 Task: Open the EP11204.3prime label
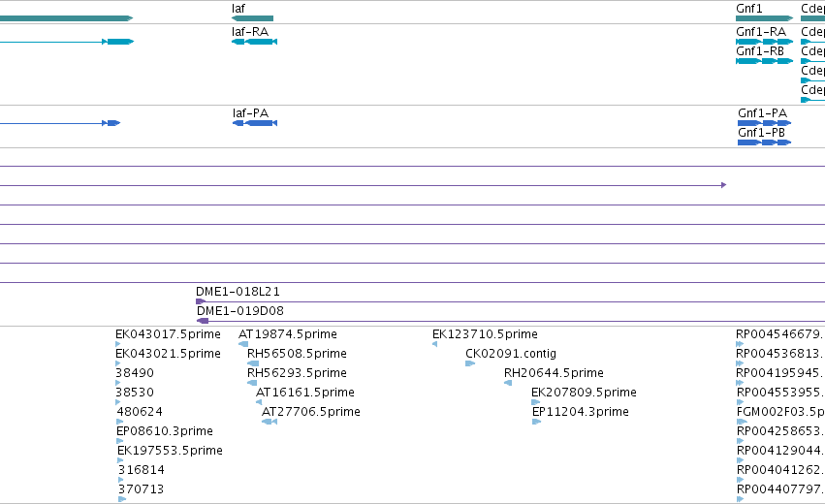[581, 411]
